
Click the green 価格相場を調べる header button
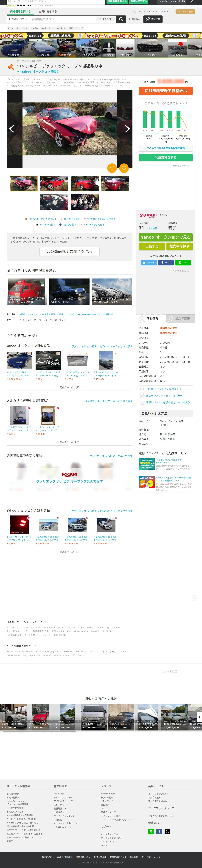coord(117,2)
